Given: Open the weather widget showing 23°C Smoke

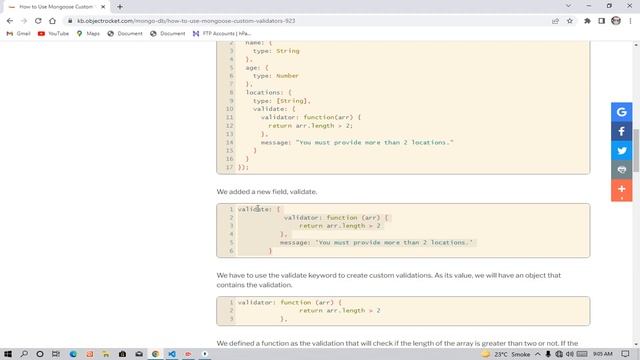Looking at the screenshot, I should (506, 354).
